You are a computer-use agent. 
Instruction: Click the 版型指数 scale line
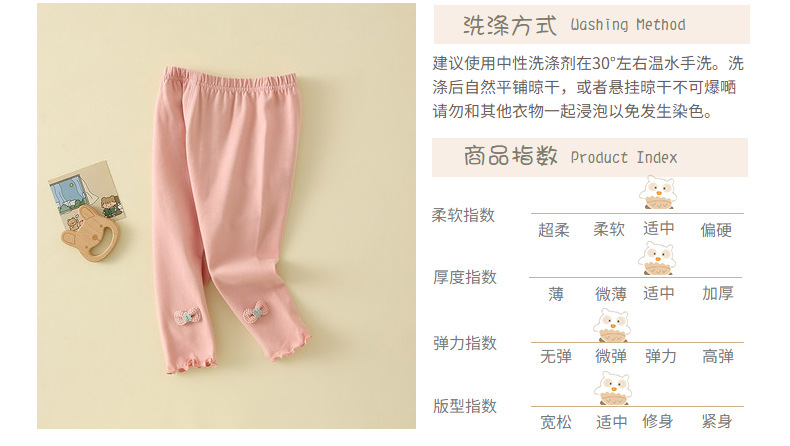coord(637,406)
